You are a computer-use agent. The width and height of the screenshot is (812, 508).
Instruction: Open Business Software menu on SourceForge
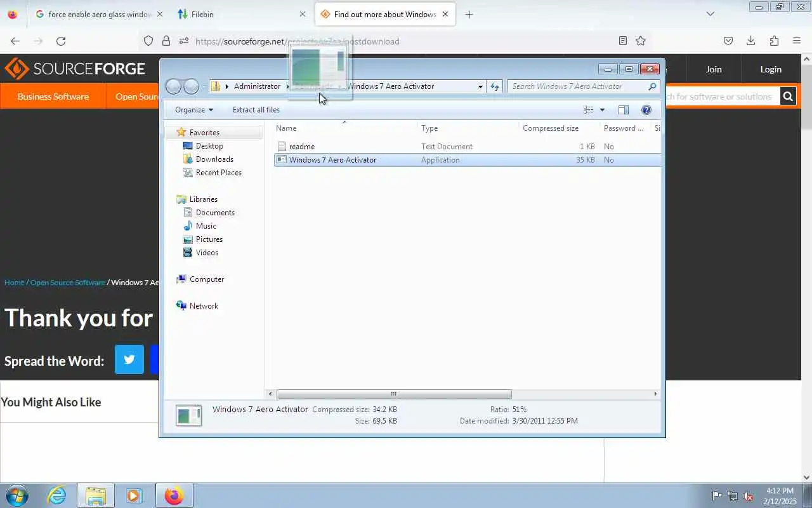53,97
